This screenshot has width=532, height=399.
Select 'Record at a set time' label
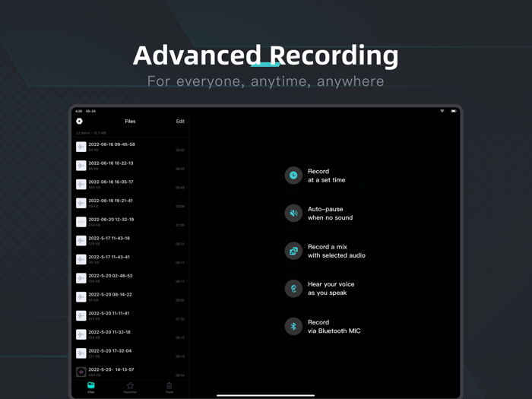pos(326,176)
